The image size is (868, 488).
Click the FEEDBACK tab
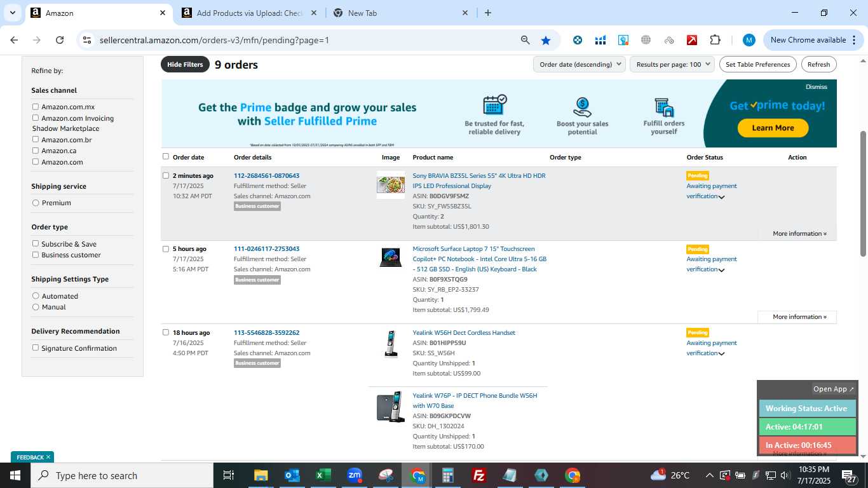click(x=32, y=457)
